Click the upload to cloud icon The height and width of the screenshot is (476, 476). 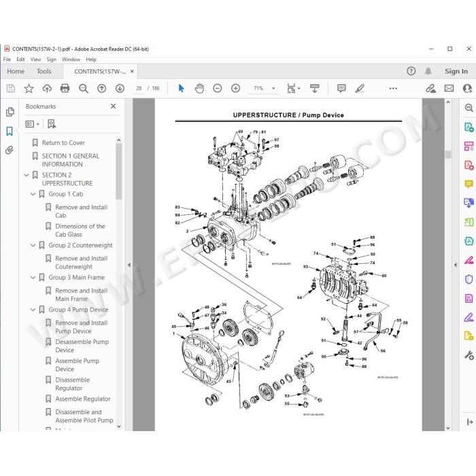coord(47,88)
